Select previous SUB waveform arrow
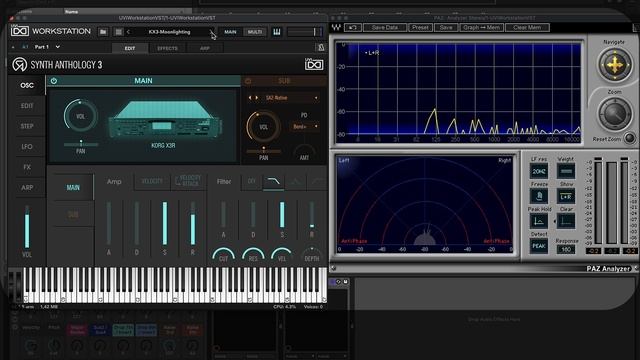 click(250, 98)
